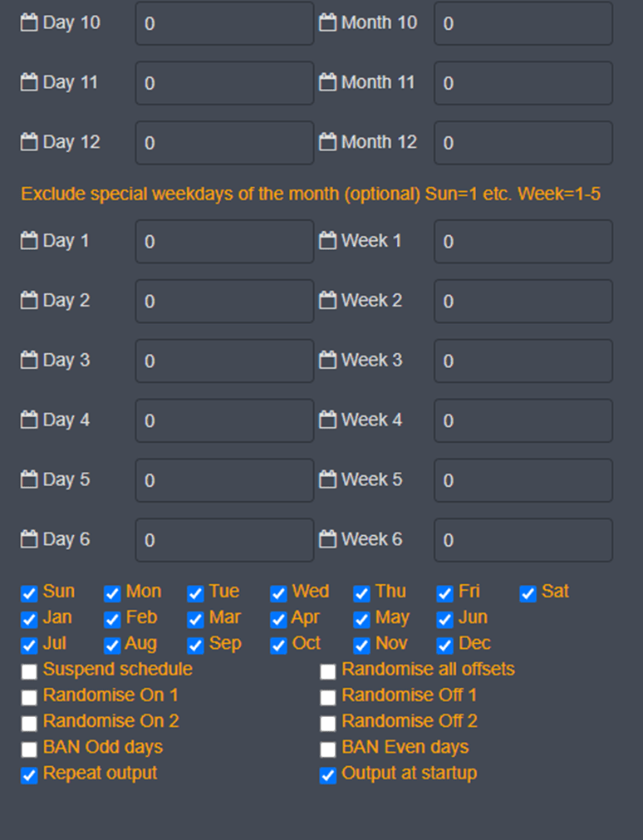
Task: Enable the Suspend schedule checkbox
Action: (29, 671)
